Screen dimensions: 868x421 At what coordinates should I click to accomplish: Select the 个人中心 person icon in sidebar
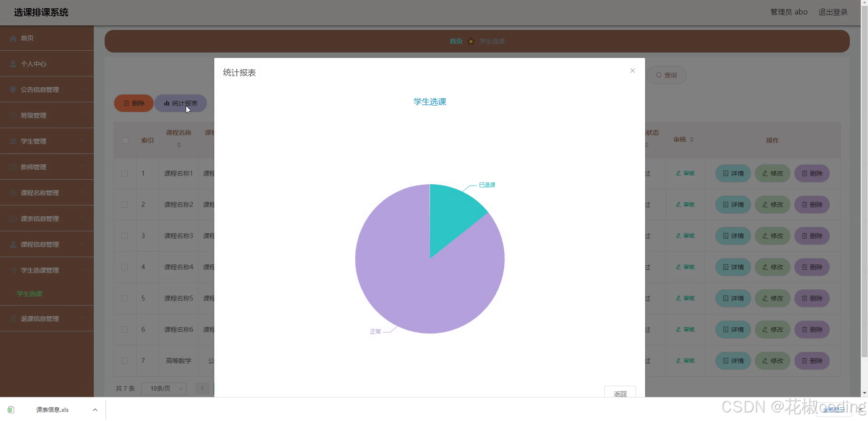(x=12, y=63)
